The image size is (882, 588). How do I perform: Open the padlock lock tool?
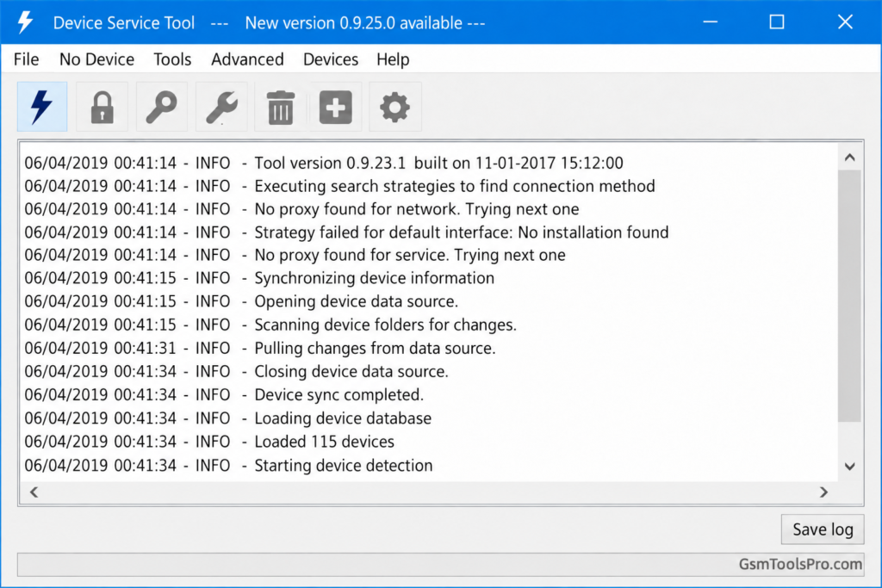point(102,107)
